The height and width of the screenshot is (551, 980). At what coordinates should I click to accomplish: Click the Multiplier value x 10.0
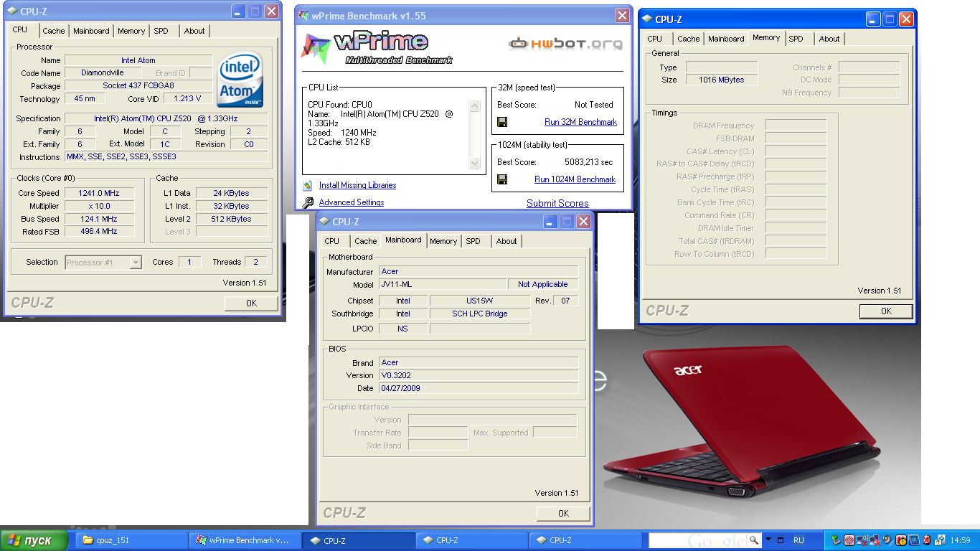click(x=100, y=206)
